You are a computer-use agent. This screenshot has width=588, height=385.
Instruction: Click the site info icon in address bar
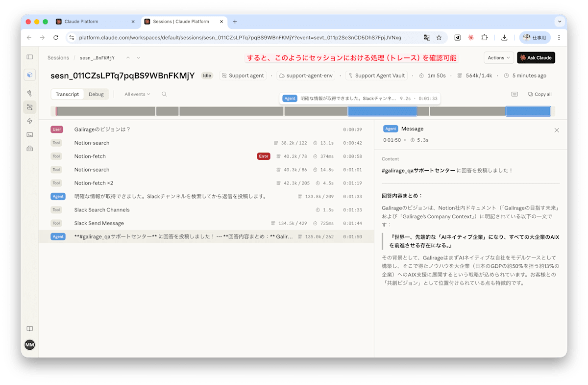click(x=72, y=37)
